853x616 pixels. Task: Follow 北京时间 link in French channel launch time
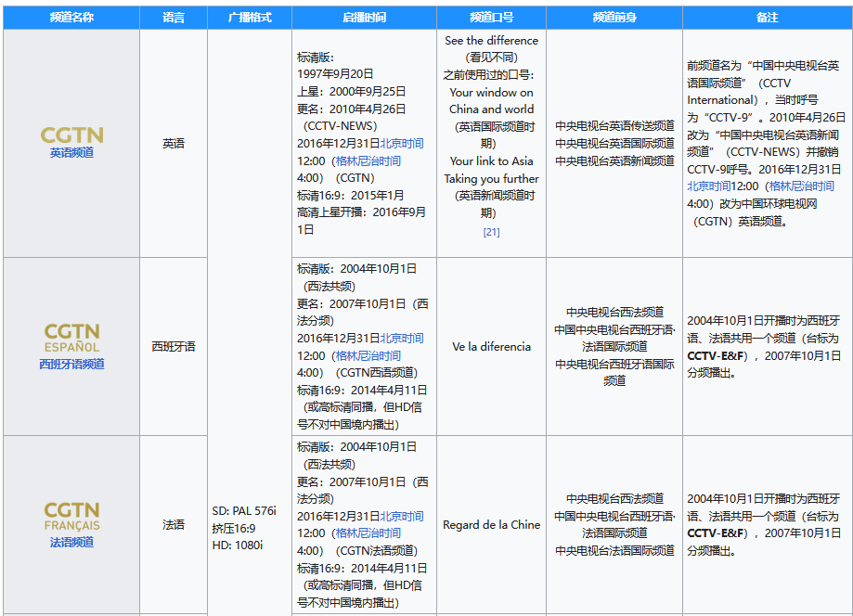[402, 516]
